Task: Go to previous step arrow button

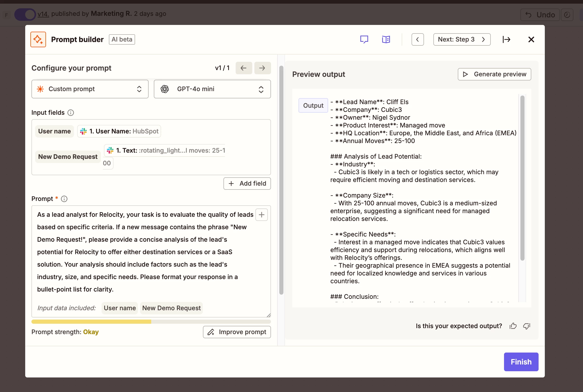Action: click(x=418, y=39)
